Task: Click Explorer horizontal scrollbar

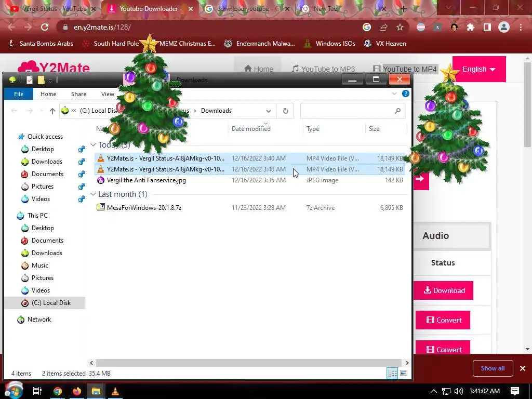Action: tap(249, 363)
